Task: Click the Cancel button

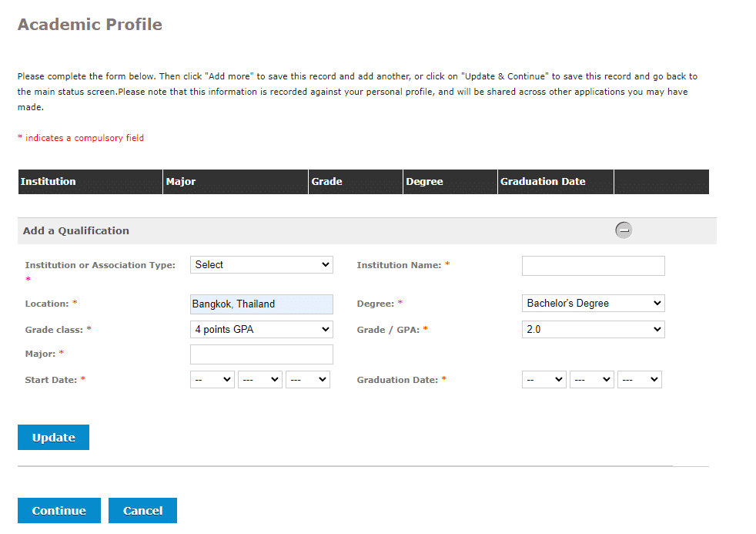Action: click(142, 510)
